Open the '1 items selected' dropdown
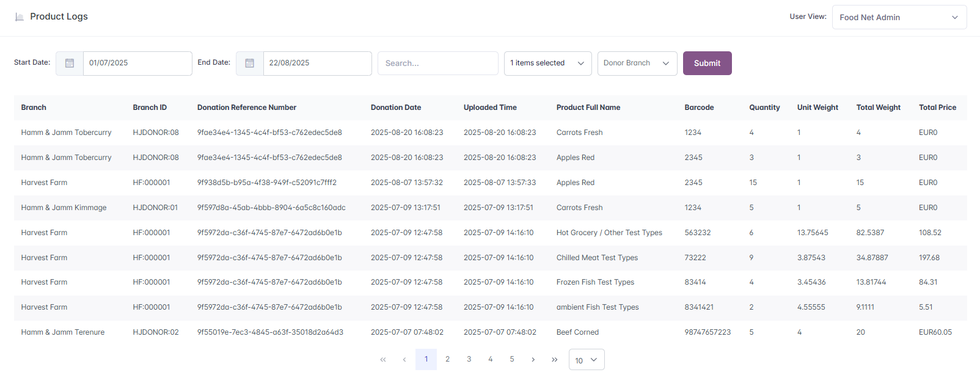This screenshot has width=980, height=386. coord(547,64)
